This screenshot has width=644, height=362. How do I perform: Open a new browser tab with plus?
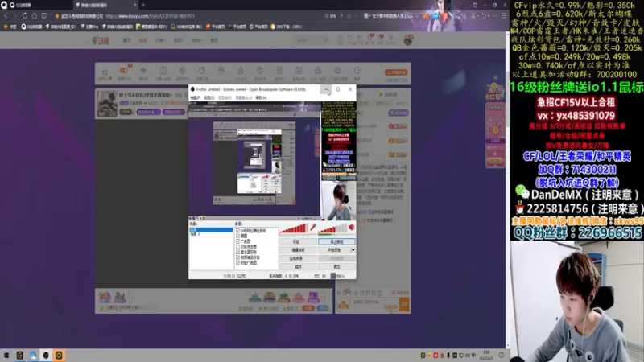[x=143, y=5]
